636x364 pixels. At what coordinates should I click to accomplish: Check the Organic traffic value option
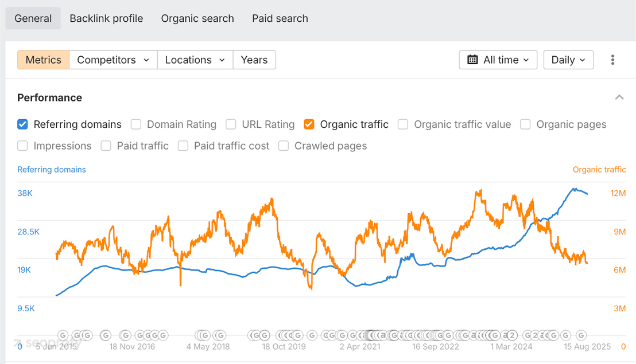403,124
